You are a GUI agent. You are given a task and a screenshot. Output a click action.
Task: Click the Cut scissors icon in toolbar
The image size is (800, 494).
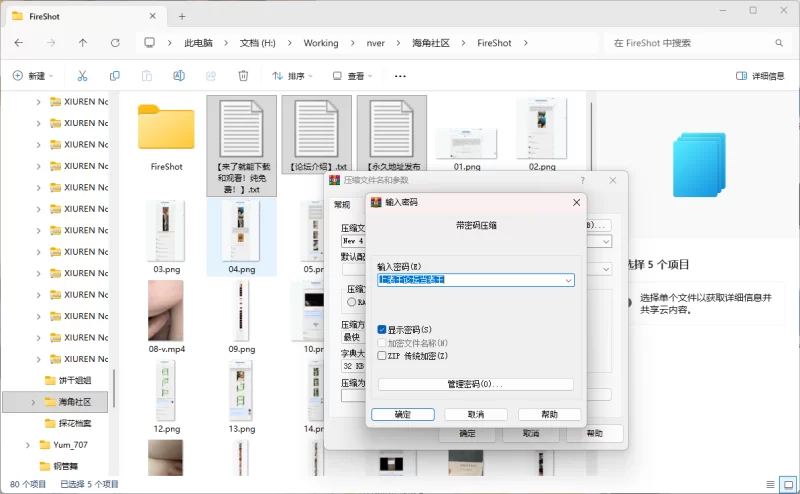pyautogui.click(x=83, y=76)
